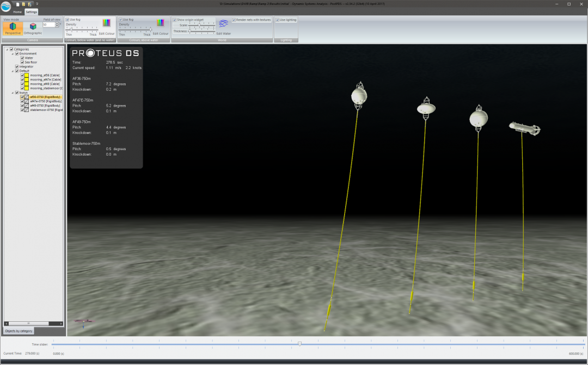
Task: Collapse the Environment tree node
Action: click(x=13, y=54)
